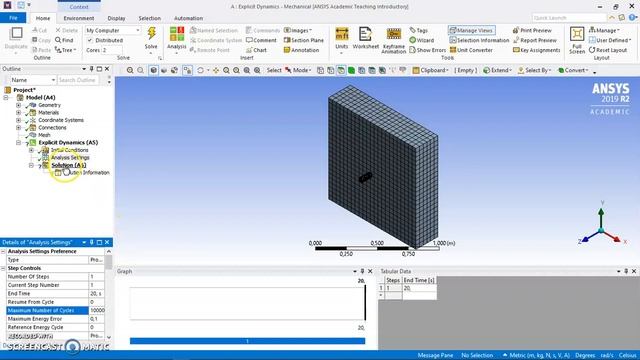Open the Mode dropdown
The width and height of the screenshot is (640, 360).
point(298,70)
